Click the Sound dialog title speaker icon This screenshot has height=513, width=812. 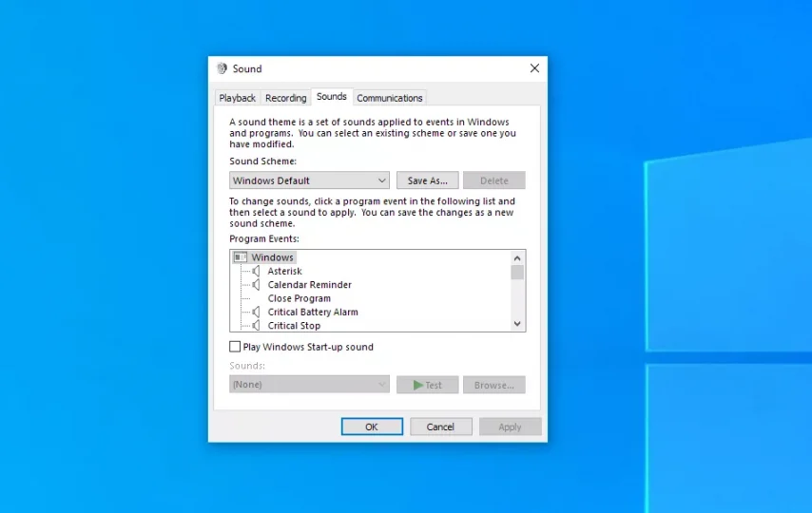point(222,68)
